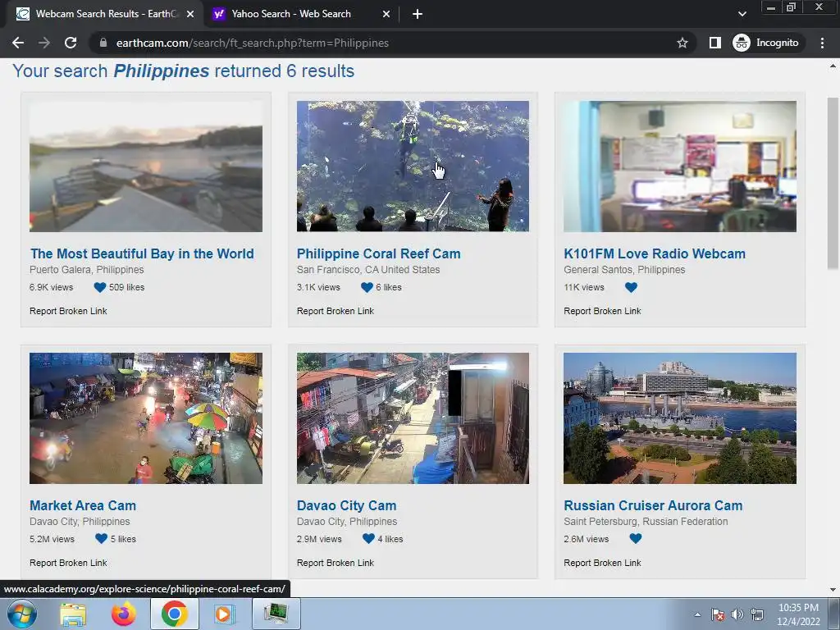Open the Chrome three-dot menu

point(822,43)
